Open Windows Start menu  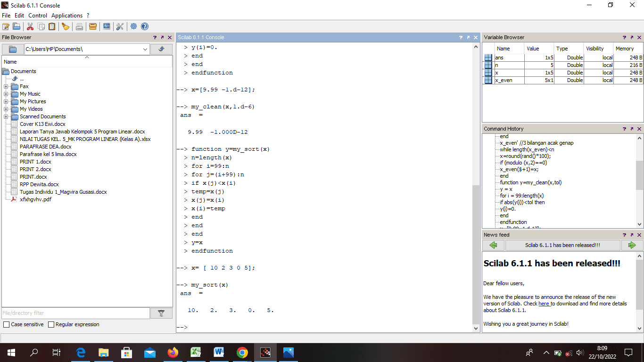click(11, 352)
